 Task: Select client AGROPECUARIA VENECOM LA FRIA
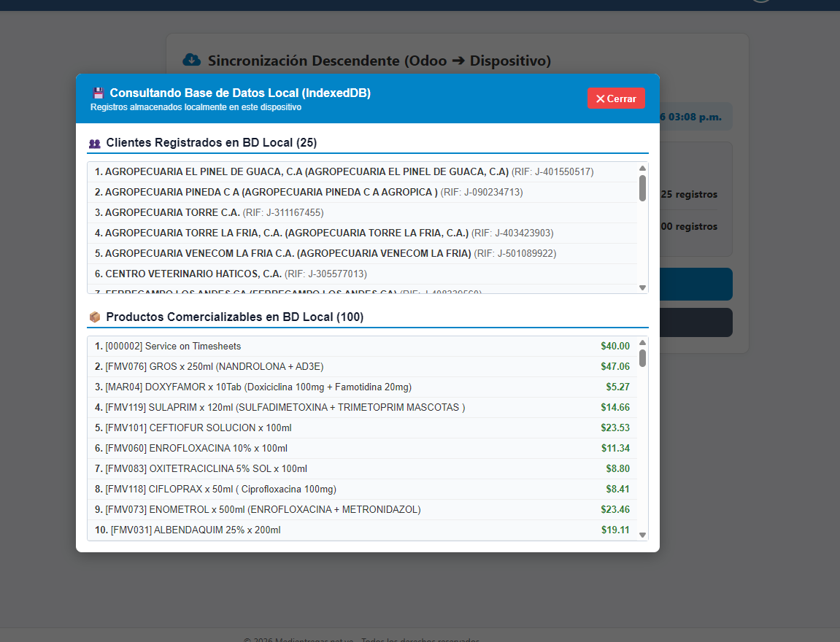click(x=362, y=253)
